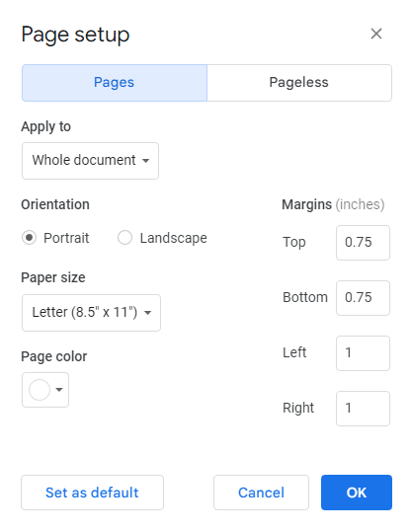Viewport: 411px width, 532px height.
Task: Click the Top margin input field
Action: tap(363, 243)
